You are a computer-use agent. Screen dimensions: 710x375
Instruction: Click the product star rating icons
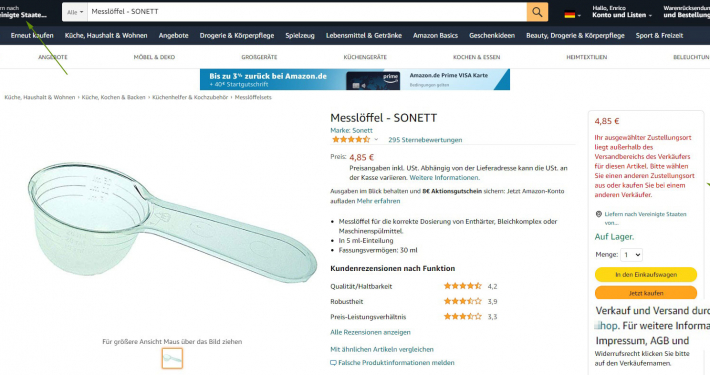click(351, 139)
